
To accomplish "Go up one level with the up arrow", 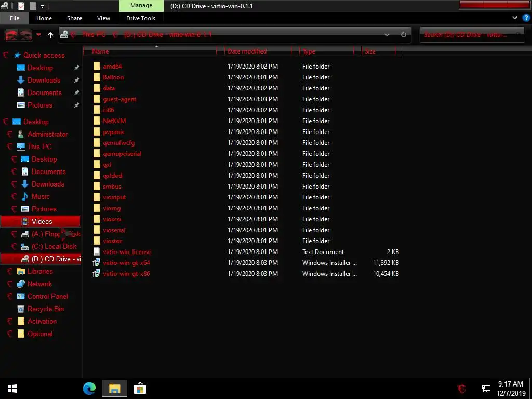I will click(x=50, y=35).
